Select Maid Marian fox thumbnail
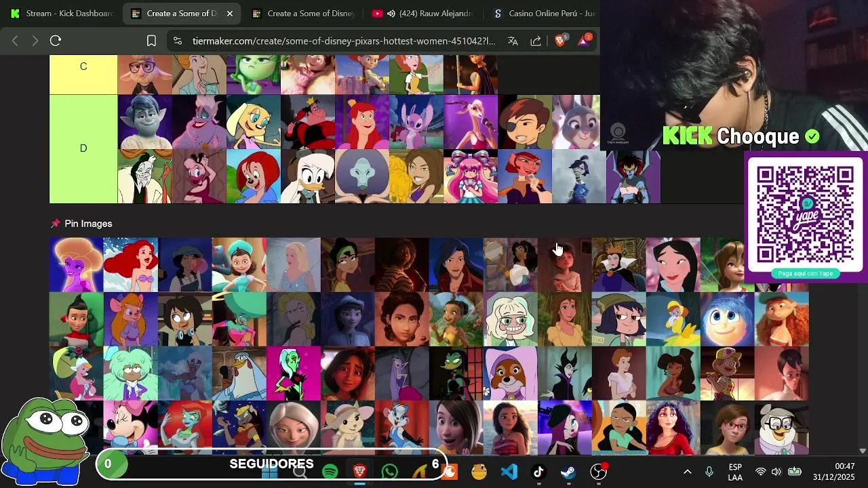The image size is (868, 488). pyautogui.click(x=511, y=373)
